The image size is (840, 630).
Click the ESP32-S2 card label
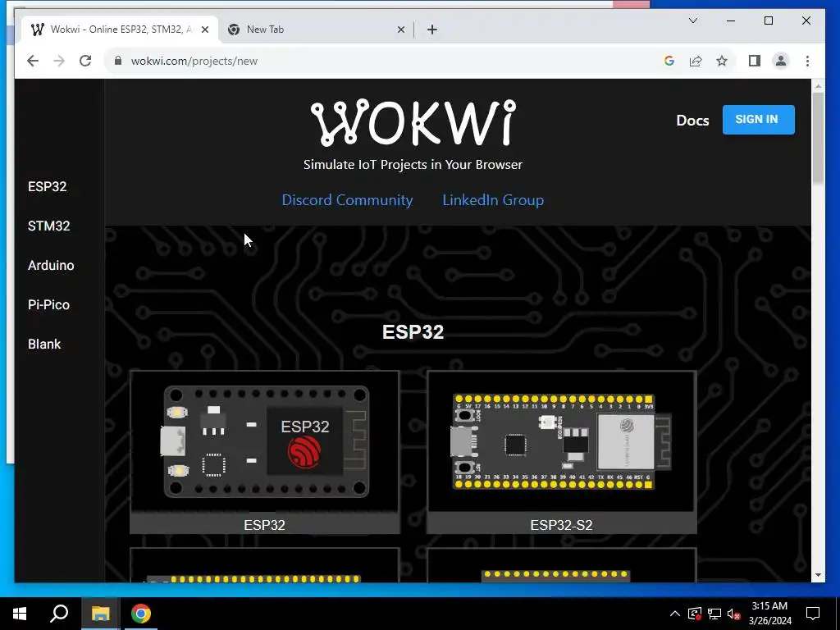click(561, 524)
